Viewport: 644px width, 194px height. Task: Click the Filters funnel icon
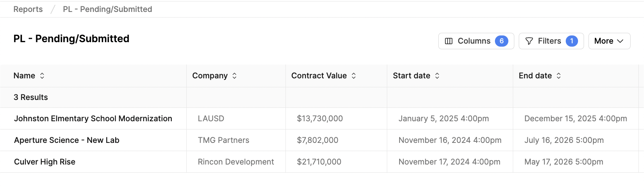tap(529, 41)
